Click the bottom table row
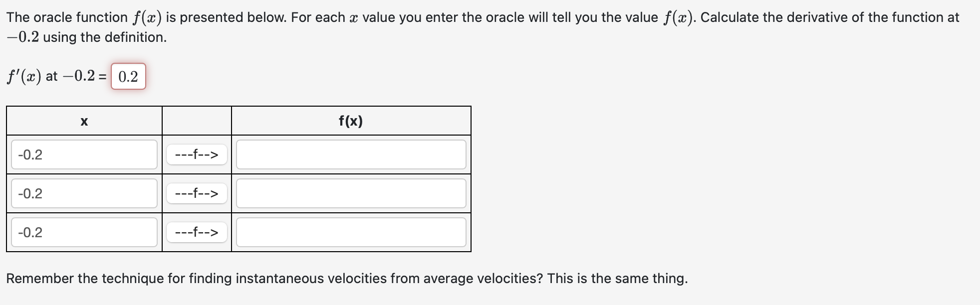The image size is (980, 305). pos(238,232)
